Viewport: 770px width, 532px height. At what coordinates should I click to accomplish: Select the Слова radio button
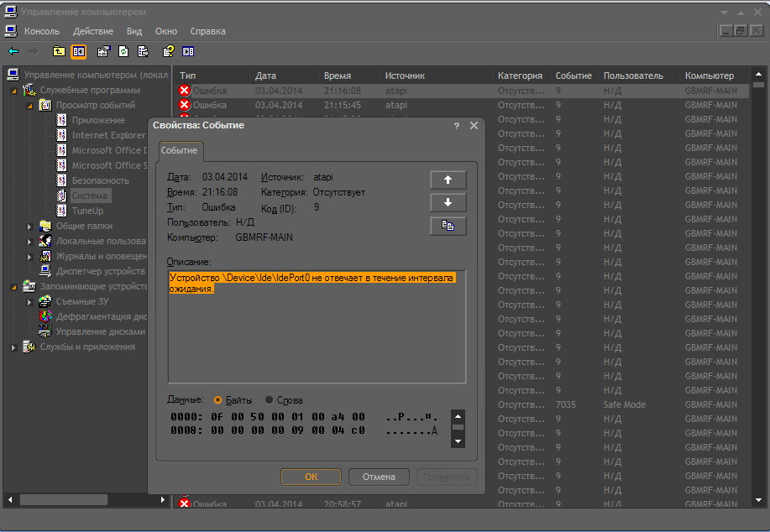point(270,400)
